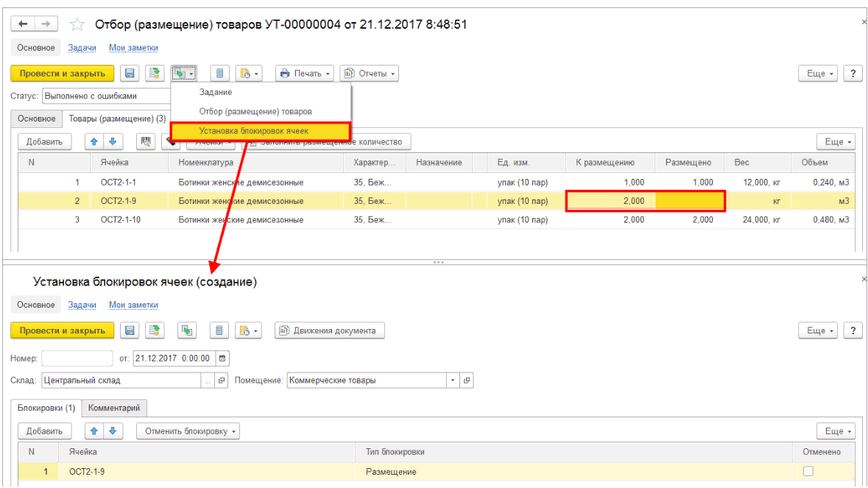Add document to favorites with star icon
Image resolution: width=868 pixels, height=488 pixels.
(77, 25)
